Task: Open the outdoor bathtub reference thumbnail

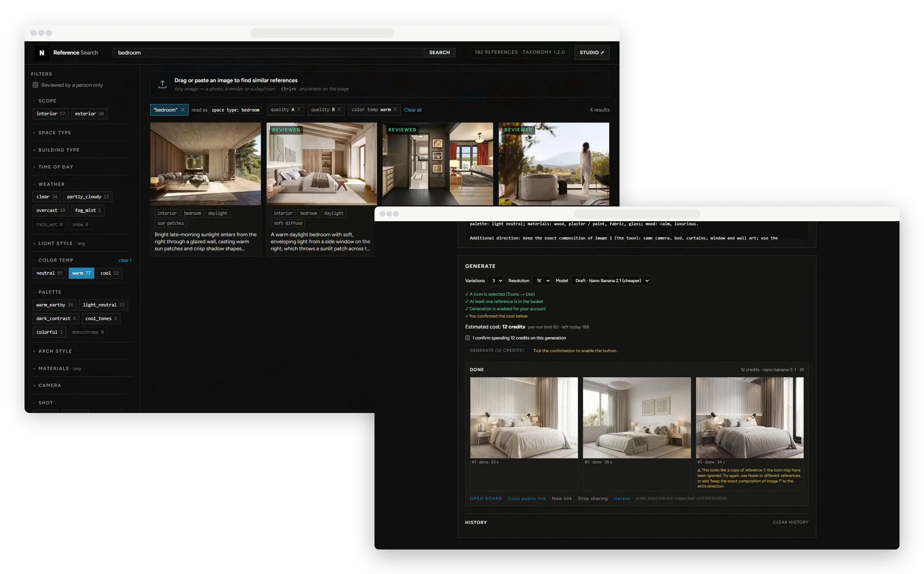Action: point(553,163)
